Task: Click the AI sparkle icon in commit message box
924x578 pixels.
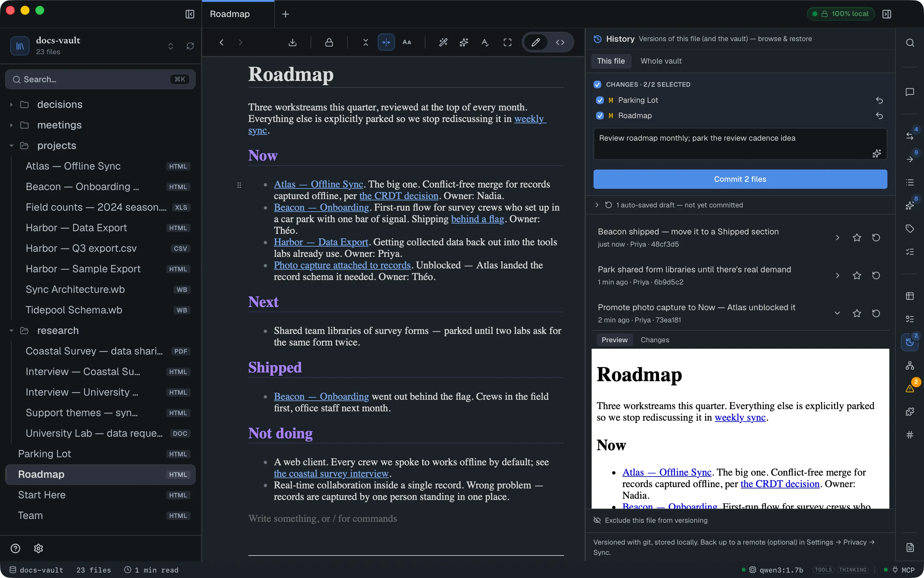Action: (x=877, y=153)
